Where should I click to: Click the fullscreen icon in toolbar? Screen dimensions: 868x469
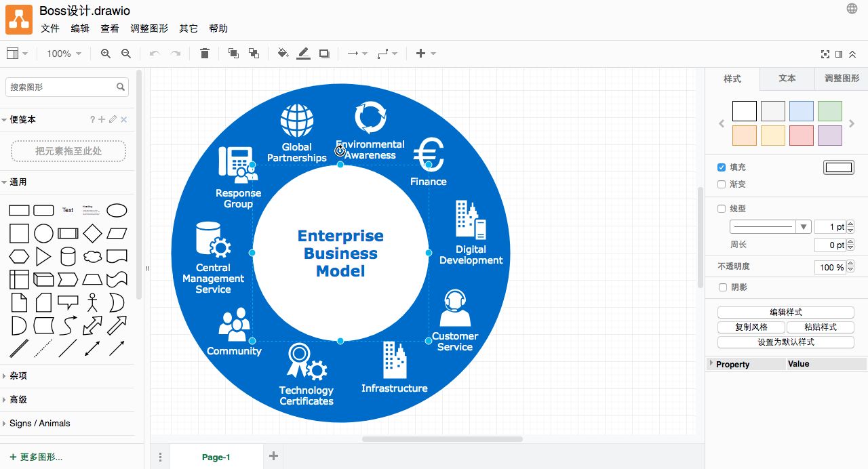tap(825, 54)
